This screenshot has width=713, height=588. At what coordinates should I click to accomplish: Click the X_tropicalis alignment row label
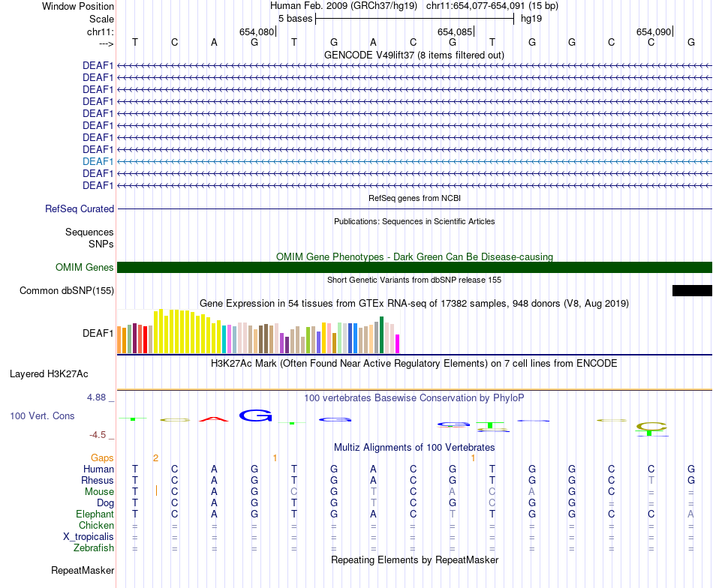pos(89,537)
